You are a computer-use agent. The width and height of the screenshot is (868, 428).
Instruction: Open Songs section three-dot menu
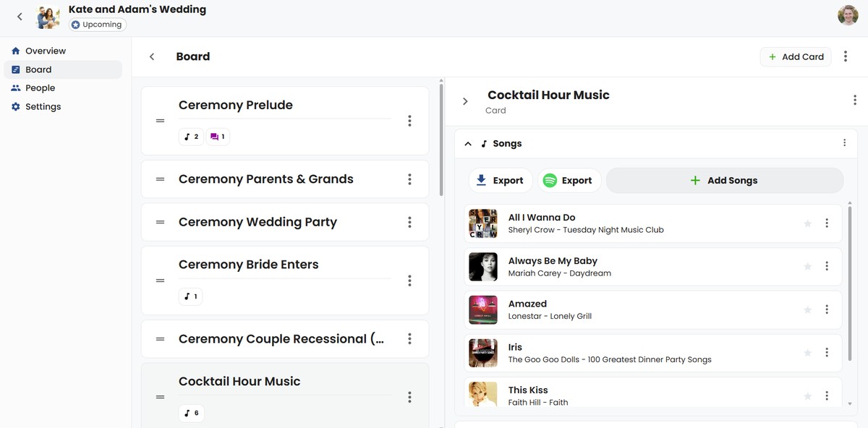coord(844,143)
